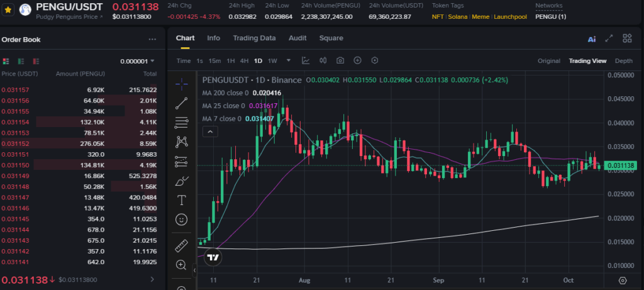The width and height of the screenshot is (644, 290).
Task: Switch to the Trading Data tab
Action: coord(254,38)
